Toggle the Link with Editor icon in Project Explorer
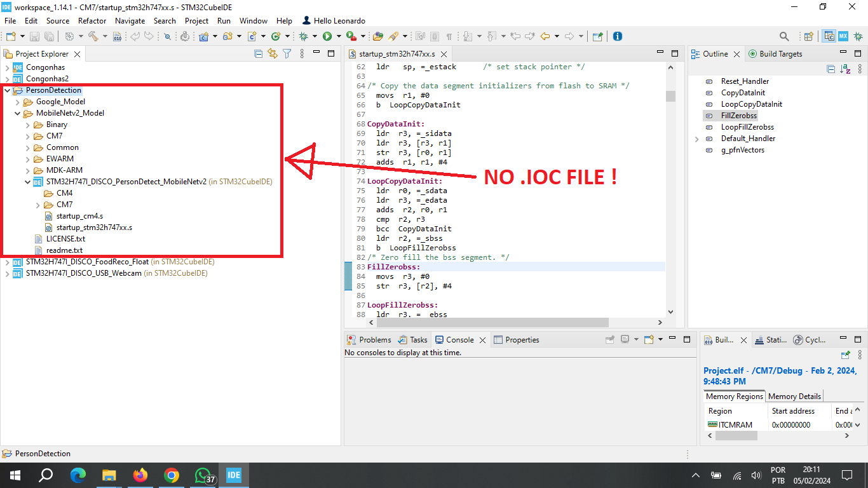 [x=273, y=53]
